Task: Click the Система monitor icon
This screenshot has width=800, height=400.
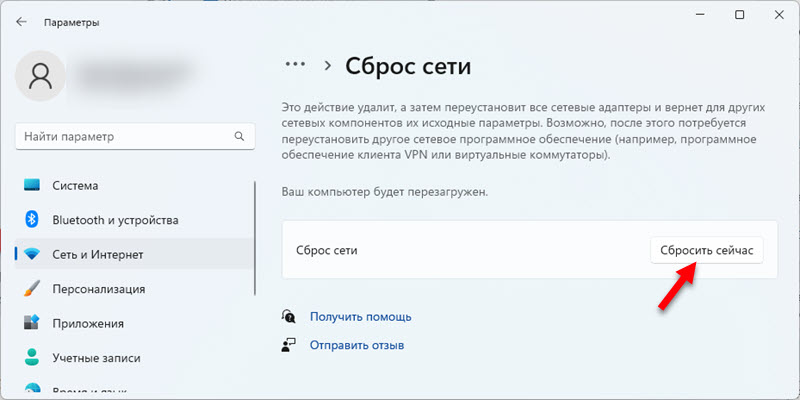Action: click(x=32, y=186)
